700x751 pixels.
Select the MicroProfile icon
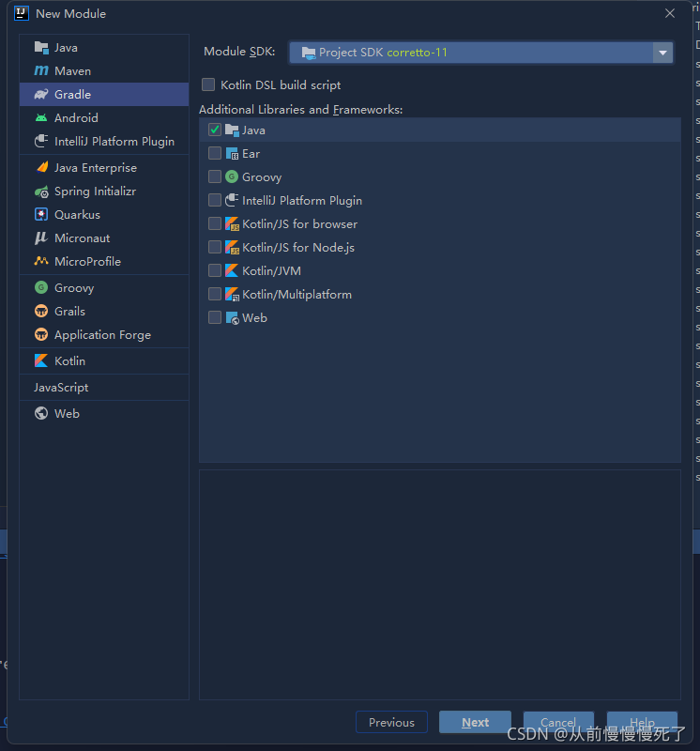(41, 261)
